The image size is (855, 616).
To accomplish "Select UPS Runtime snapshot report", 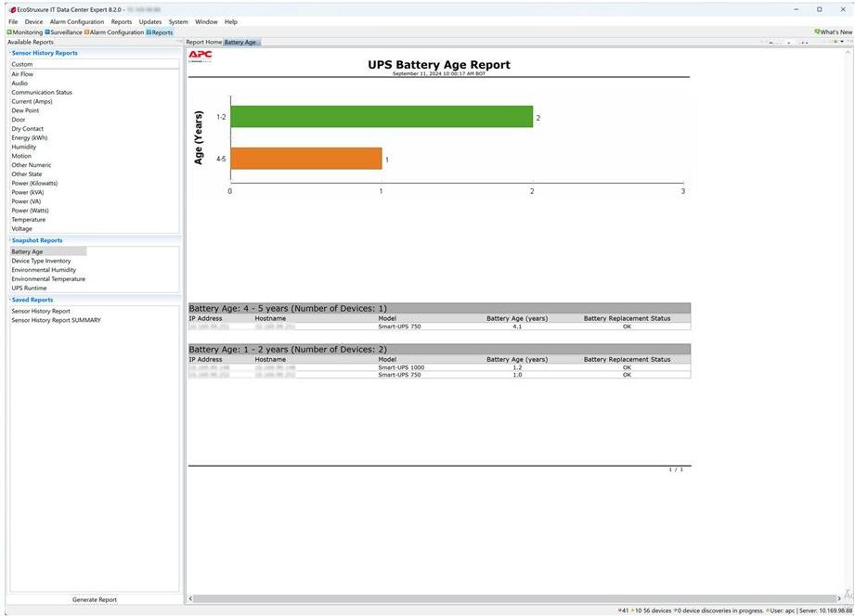I will click(x=29, y=288).
